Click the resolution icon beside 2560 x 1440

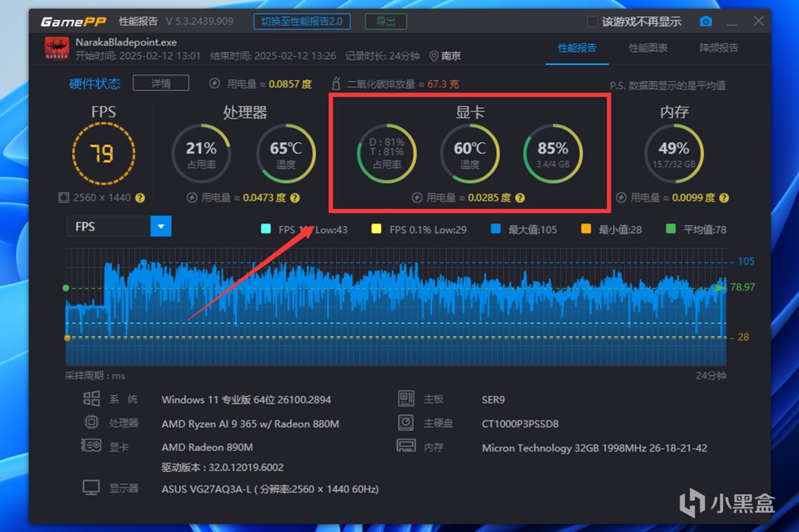click(x=63, y=198)
